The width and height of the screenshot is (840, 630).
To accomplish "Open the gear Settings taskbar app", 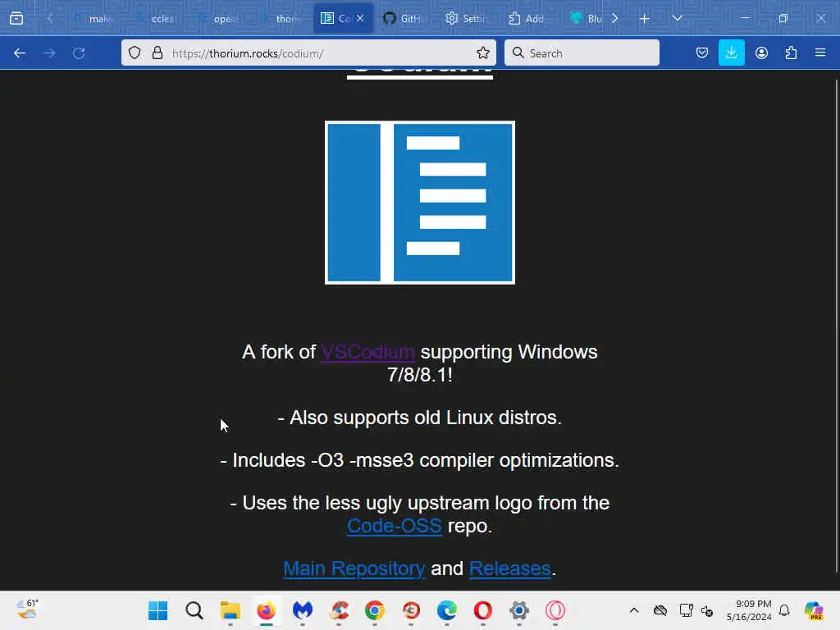I will (519, 610).
